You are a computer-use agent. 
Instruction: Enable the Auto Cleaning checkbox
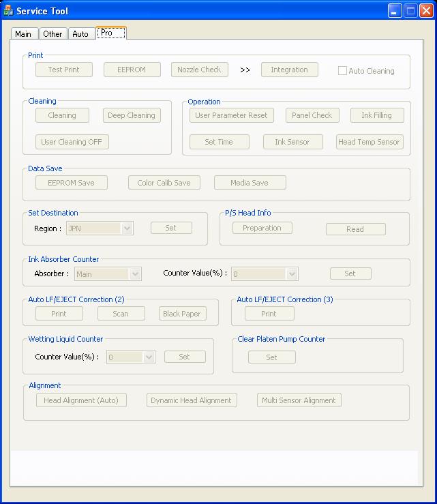[x=343, y=70]
